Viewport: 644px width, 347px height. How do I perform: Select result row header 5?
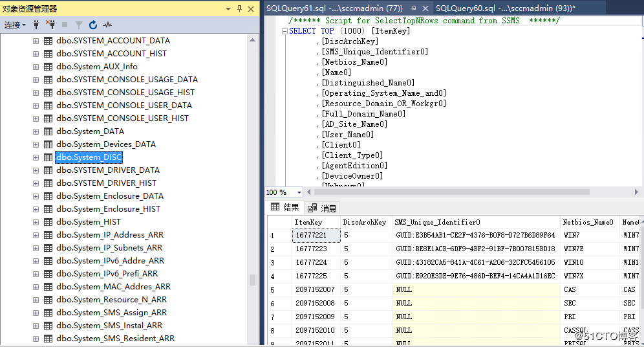pyautogui.click(x=279, y=290)
